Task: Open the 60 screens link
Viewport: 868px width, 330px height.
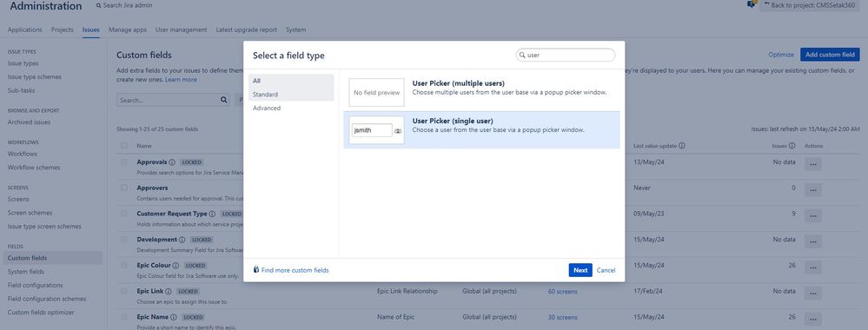Action: click(x=562, y=291)
